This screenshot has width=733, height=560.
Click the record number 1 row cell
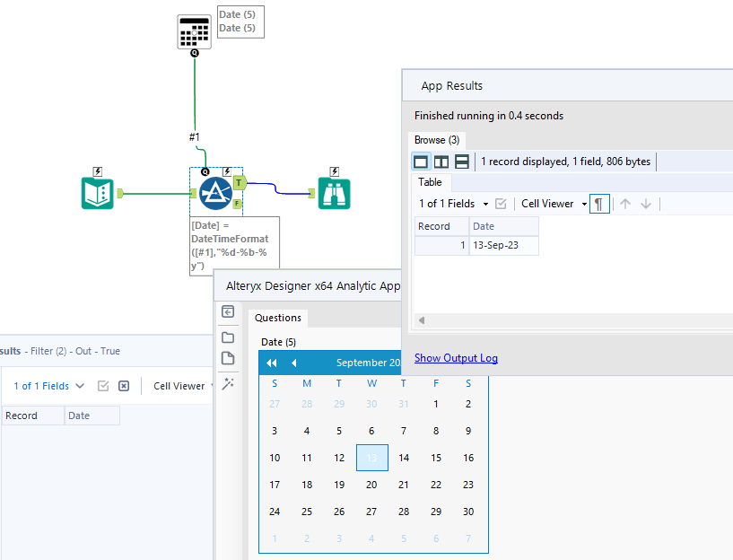[x=441, y=245]
